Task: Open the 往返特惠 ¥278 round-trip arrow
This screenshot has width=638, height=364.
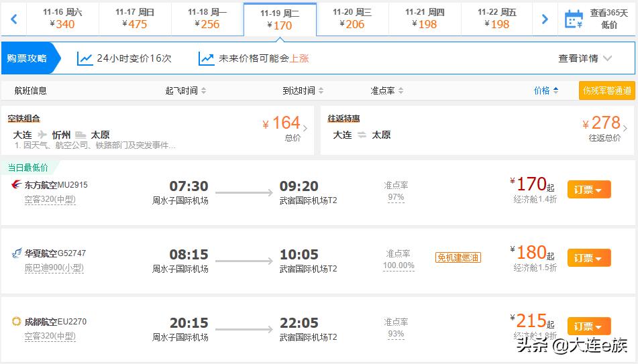Action: point(625,128)
